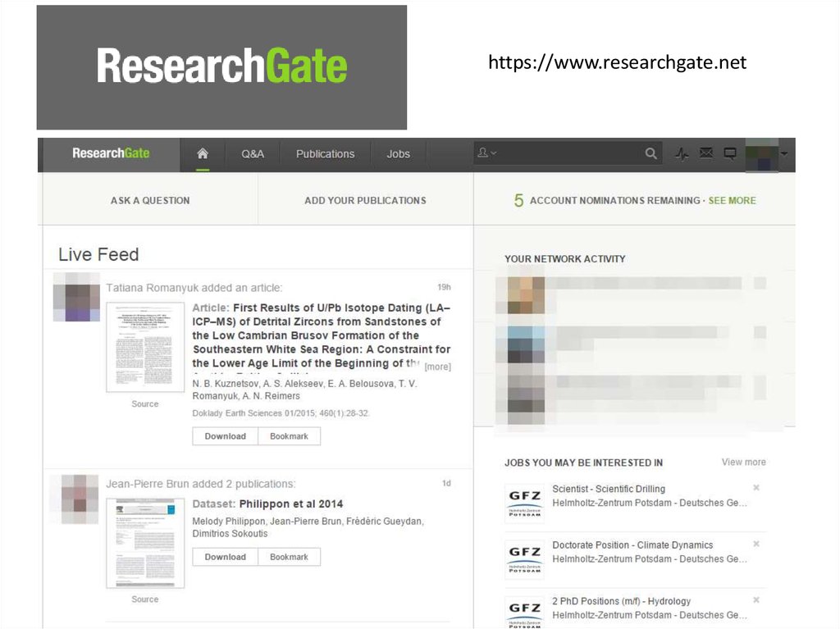
Task: Click the ResearchGate navbar logo
Action: point(111,153)
